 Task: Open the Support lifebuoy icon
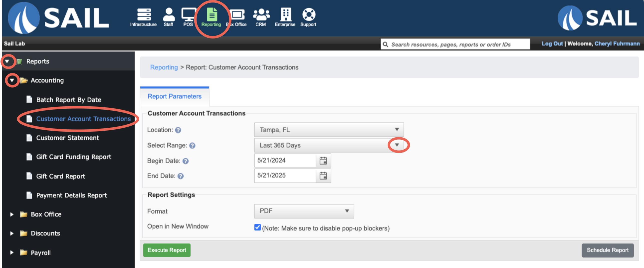click(x=309, y=14)
